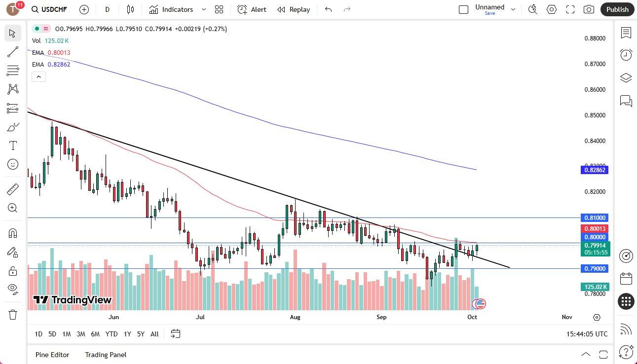Open the Pine Editor tab
The width and height of the screenshot is (637, 364).
coord(52,355)
